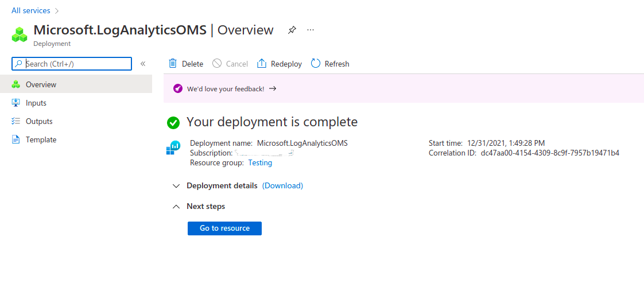Pin the deployment blade to dashboard

pyautogui.click(x=292, y=30)
